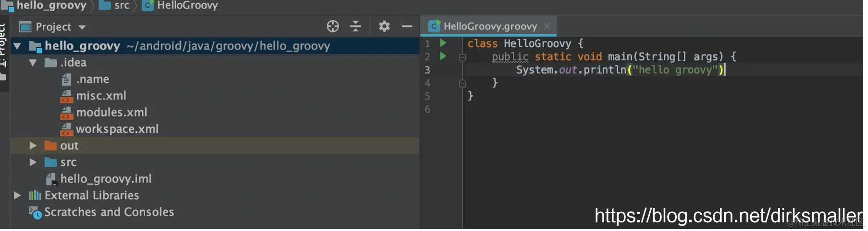The width and height of the screenshot is (868, 231).
Task: Select the .name file
Action: pyautogui.click(x=92, y=79)
